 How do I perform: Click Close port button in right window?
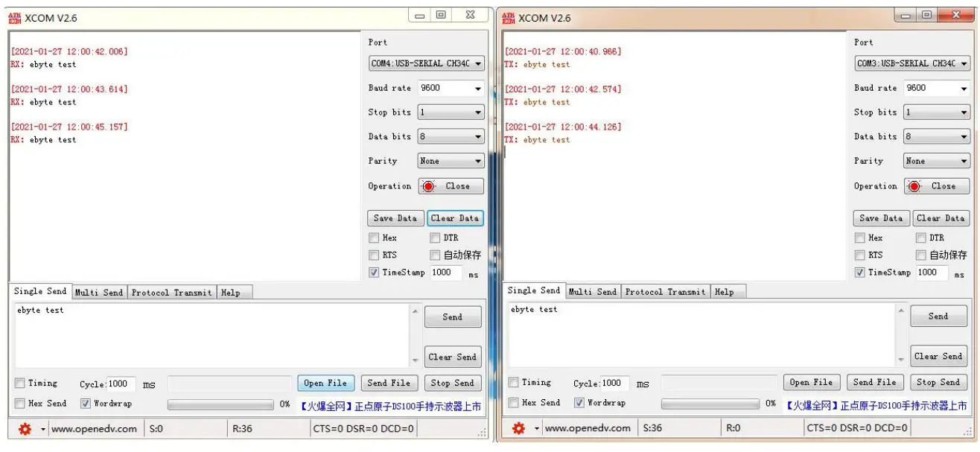pyautogui.click(x=938, y=186)
